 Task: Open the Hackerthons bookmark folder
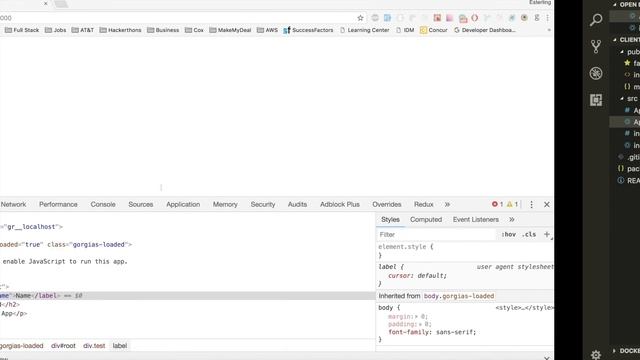tap(120, 30)
